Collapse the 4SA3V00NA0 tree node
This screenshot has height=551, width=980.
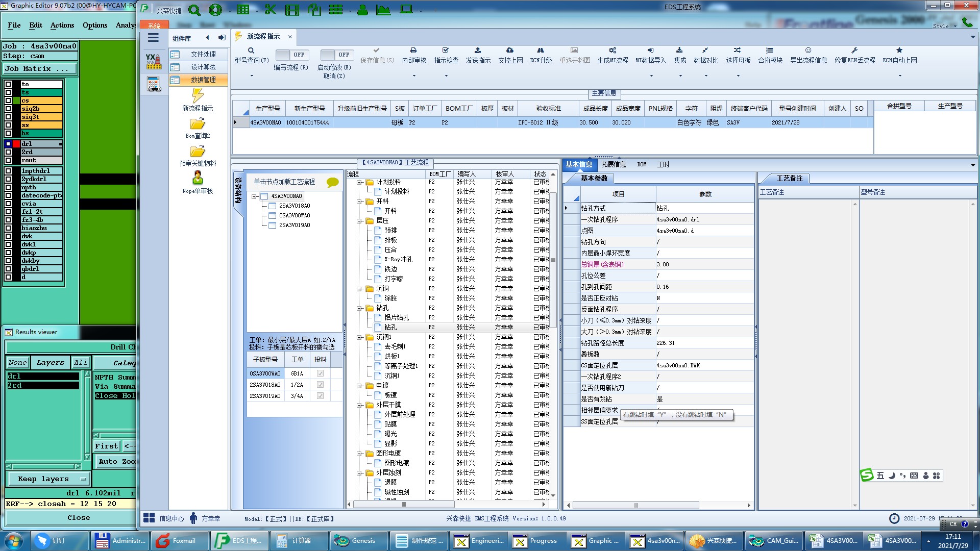254,196
